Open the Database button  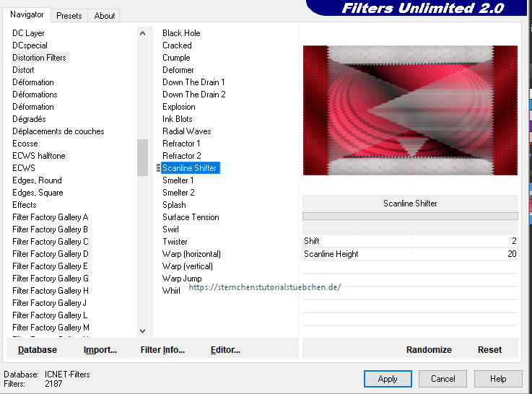click(x=38, y=350)
